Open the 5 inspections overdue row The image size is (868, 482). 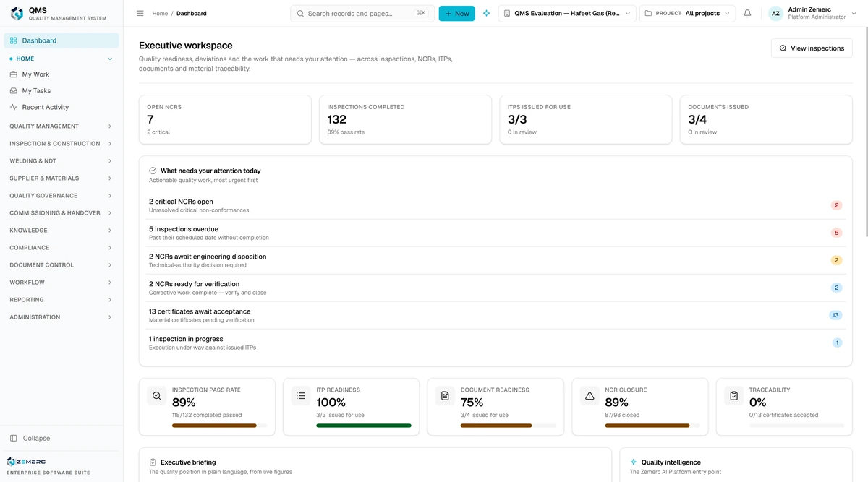(x=495, y=233)
